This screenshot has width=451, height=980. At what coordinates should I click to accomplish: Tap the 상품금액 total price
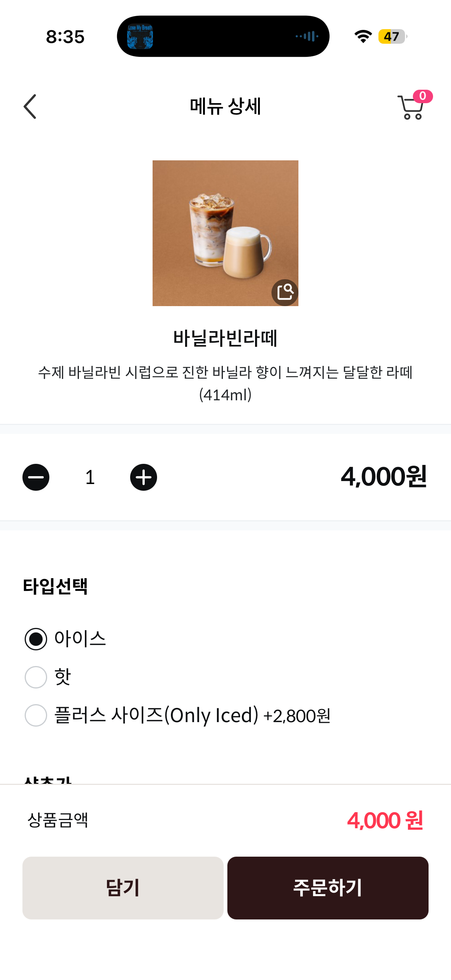384,820
